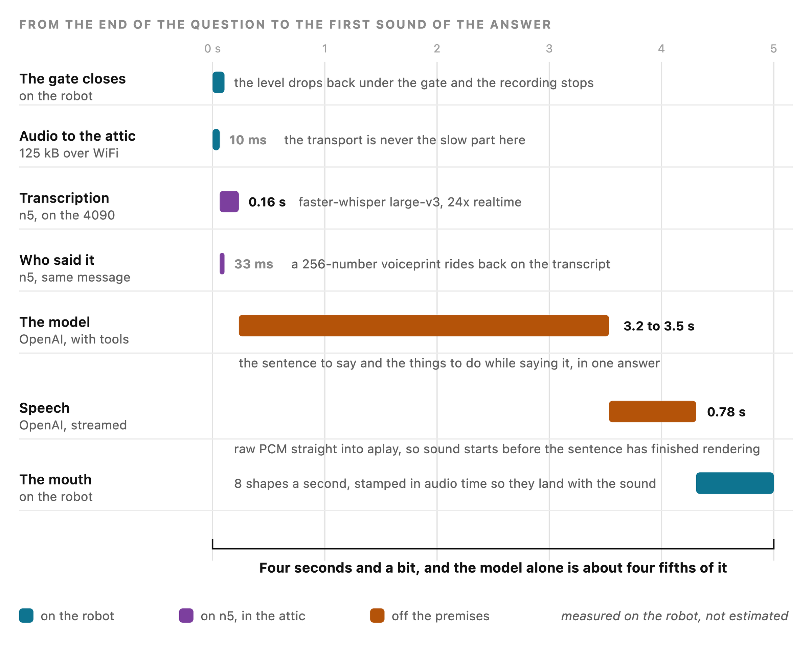Click the '0 s' axis tick label
This screenshot has width=812, height=668.
coord(212,48)
